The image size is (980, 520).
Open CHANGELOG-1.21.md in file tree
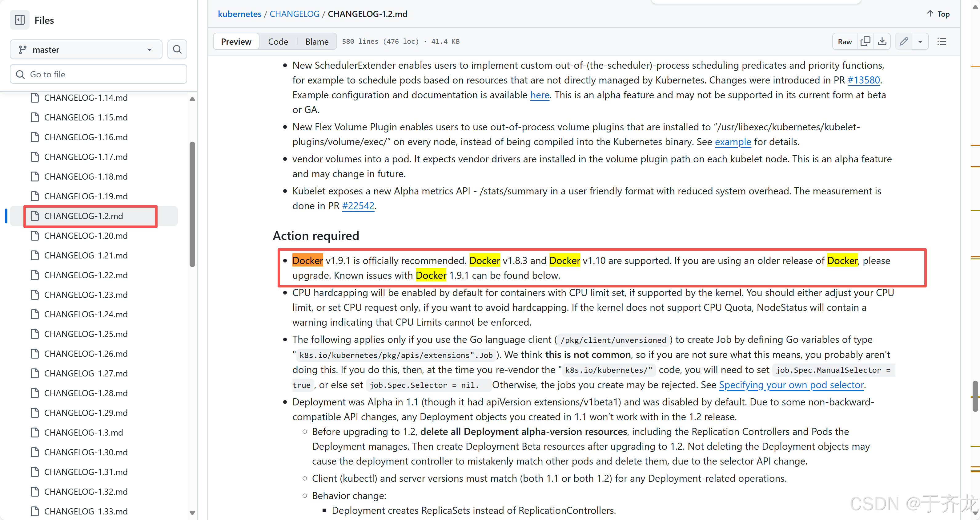tap(86, 255)
